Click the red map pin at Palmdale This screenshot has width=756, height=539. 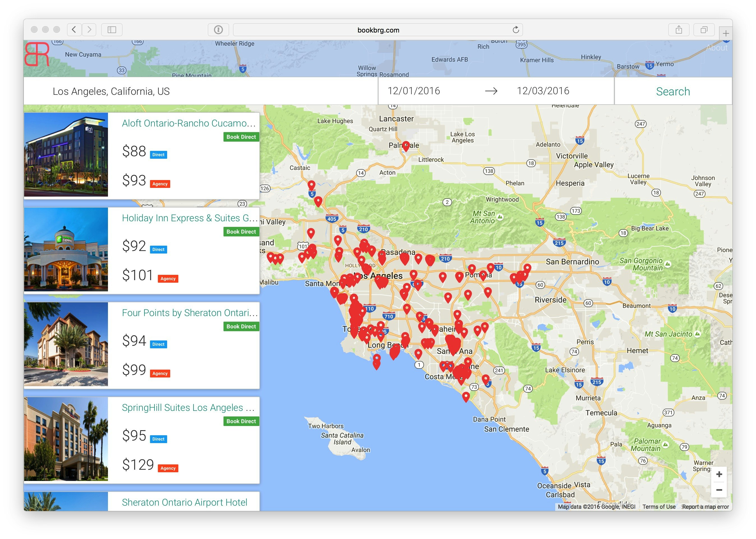click(406, 146)
